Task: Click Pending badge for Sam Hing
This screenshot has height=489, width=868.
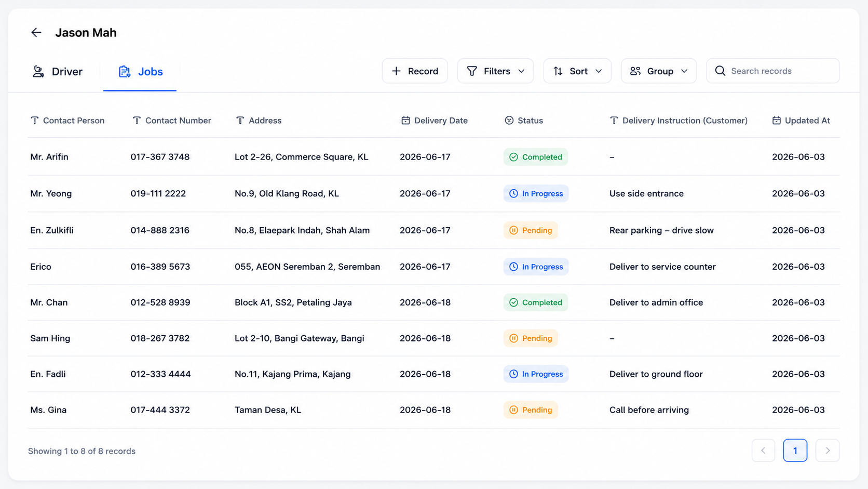Action: [x=531, y=338]
